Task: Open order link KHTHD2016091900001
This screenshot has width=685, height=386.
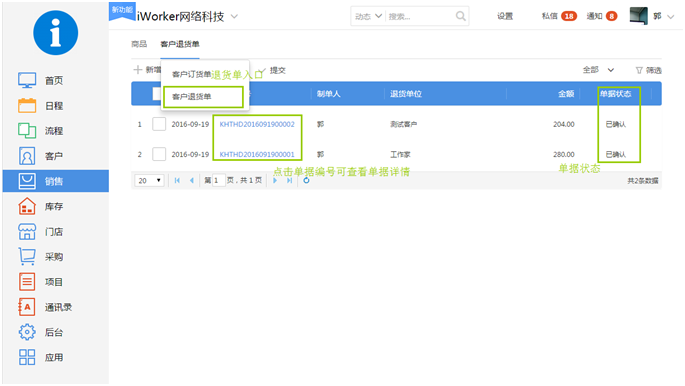Action: 257,155
